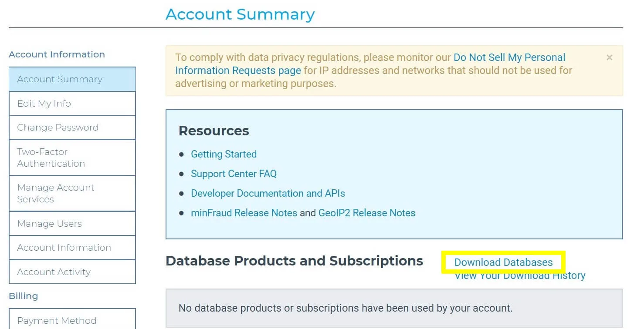
Task: Open Manage Account Services
Action: tap(72, 193)
